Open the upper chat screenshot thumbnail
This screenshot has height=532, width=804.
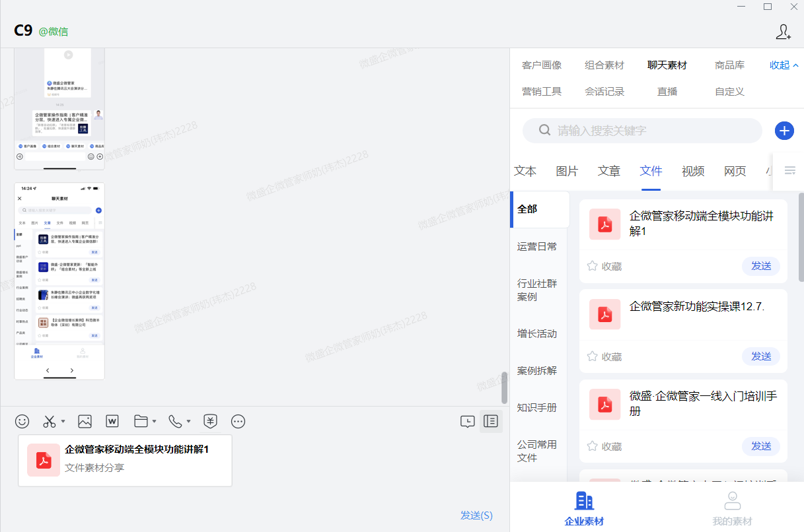59,108
